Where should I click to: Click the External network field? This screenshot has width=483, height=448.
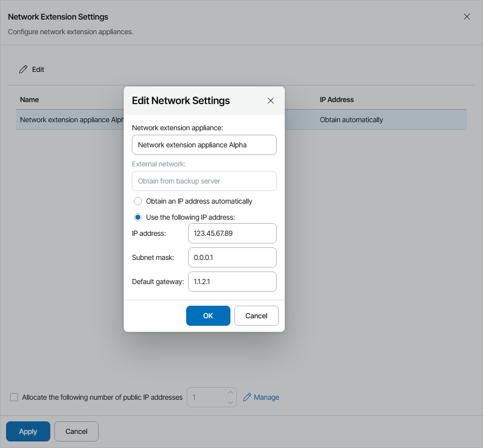point(204,181)
